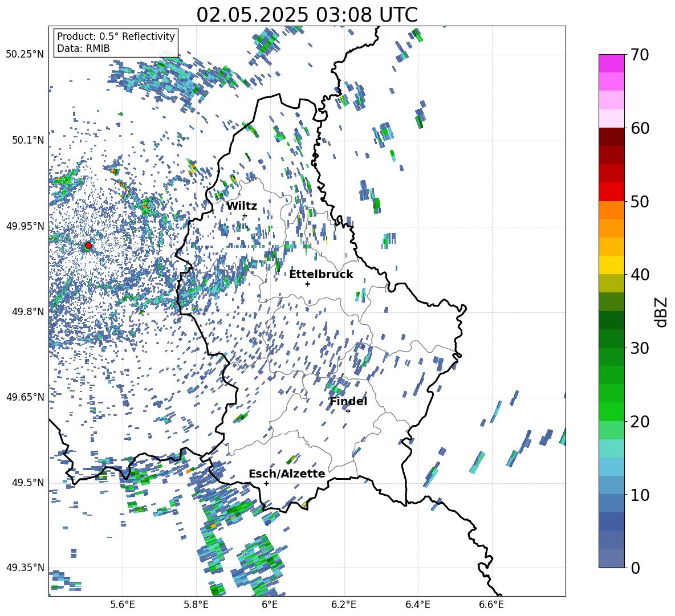
Task: Click the 40 tick on colorbar
Action: pos(639,275)
